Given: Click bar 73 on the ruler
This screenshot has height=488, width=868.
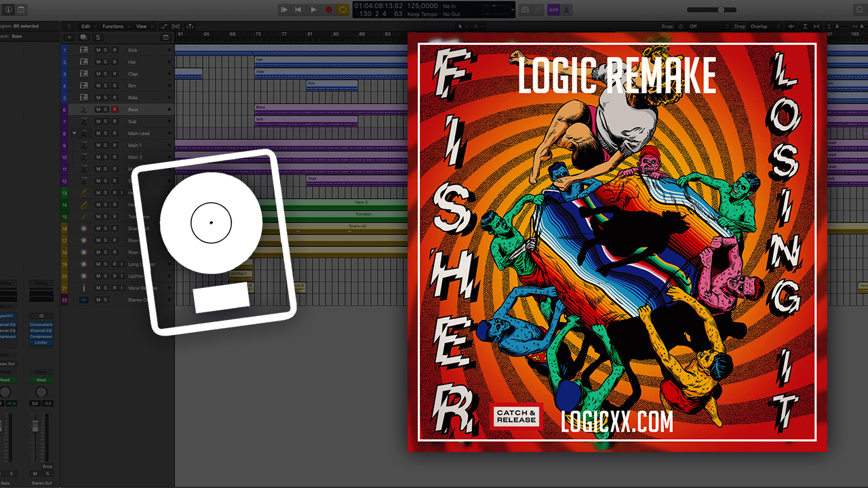Looking at the screenshot, I should click(x=258, y=33).
